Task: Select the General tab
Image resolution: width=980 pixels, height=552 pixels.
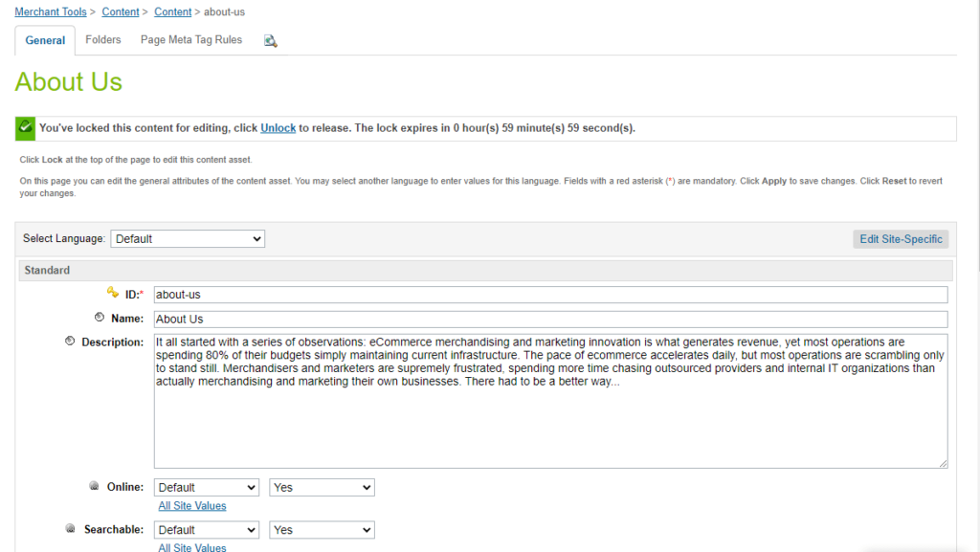Action: click(45, 40)
